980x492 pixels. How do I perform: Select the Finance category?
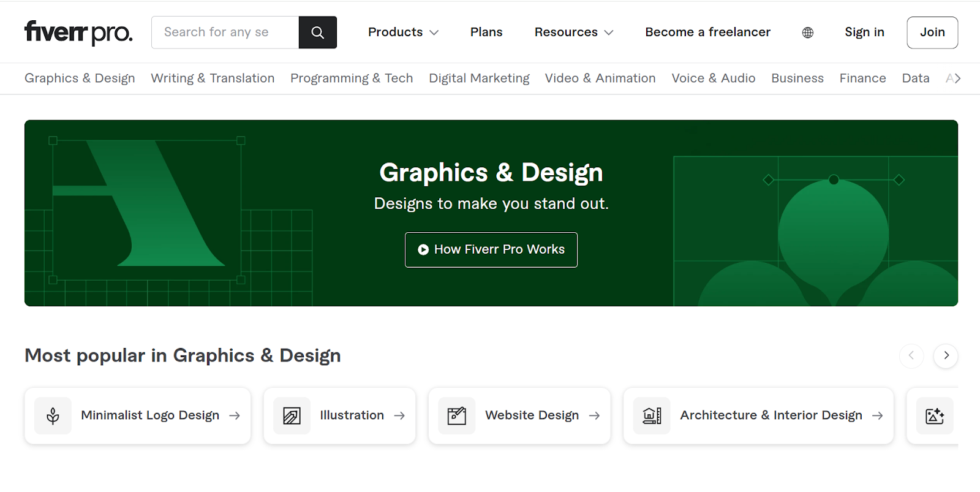(x=862, y=78)
